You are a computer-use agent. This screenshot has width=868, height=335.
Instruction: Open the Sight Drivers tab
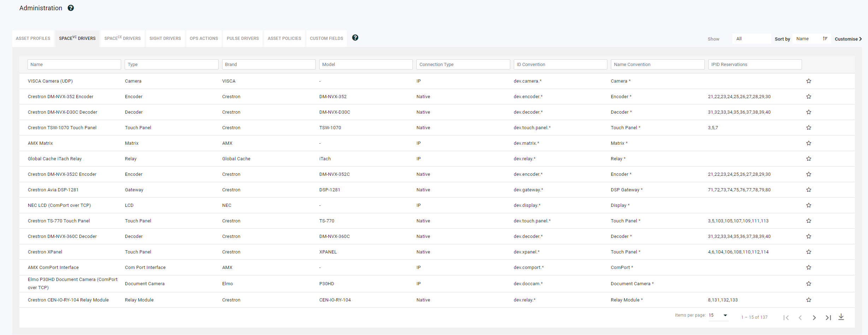point(165,38)
